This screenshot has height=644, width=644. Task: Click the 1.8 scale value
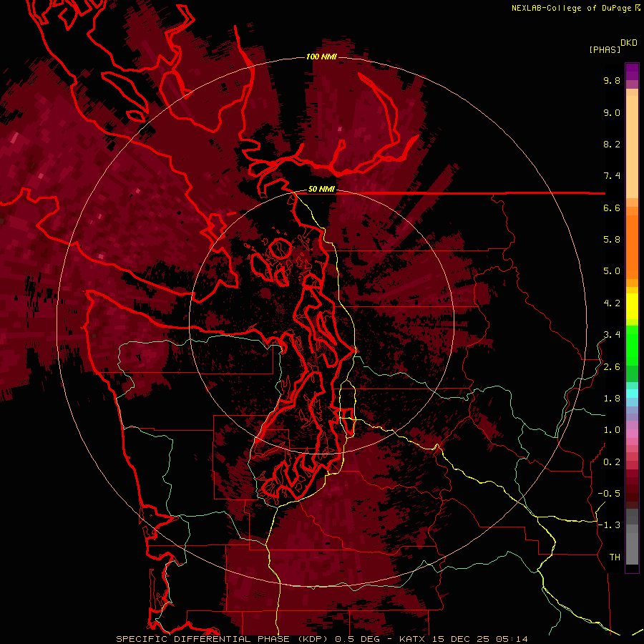tap(612, 399)
